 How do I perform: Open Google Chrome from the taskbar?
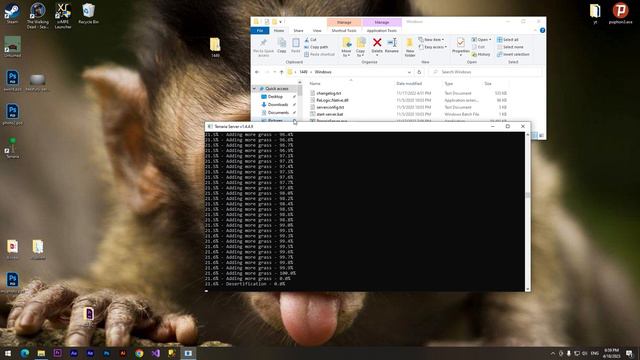tap(139, 353)
